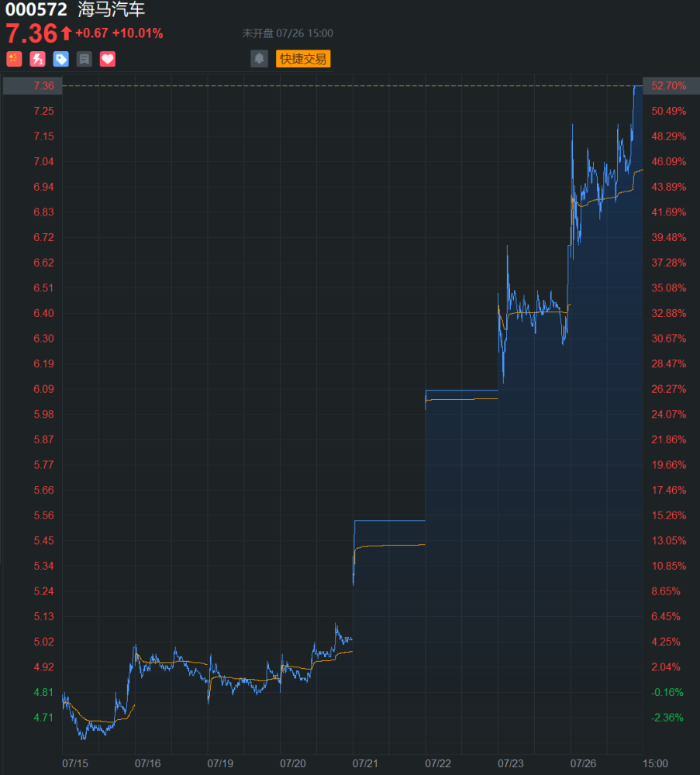Click the 4.25% percentage axis label
Viewport: 700px width, 775px height.
tap(666, 642)
